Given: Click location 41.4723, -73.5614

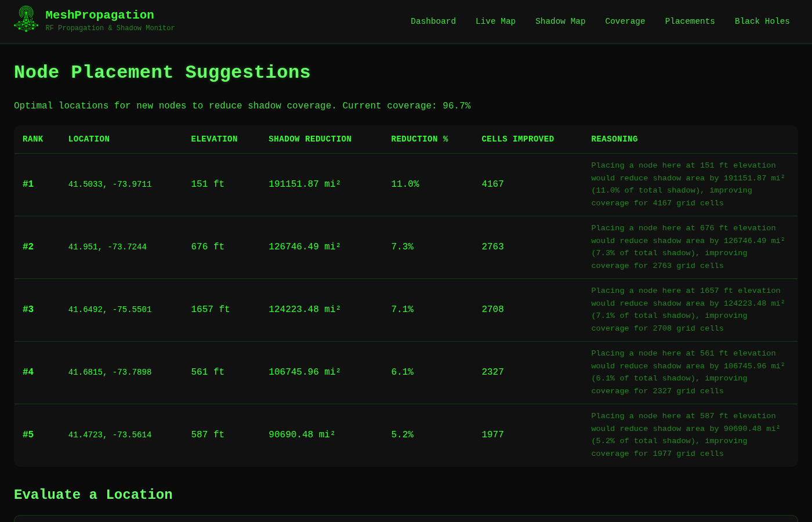Looking at the screenshot, I should (x=110, y=435).
